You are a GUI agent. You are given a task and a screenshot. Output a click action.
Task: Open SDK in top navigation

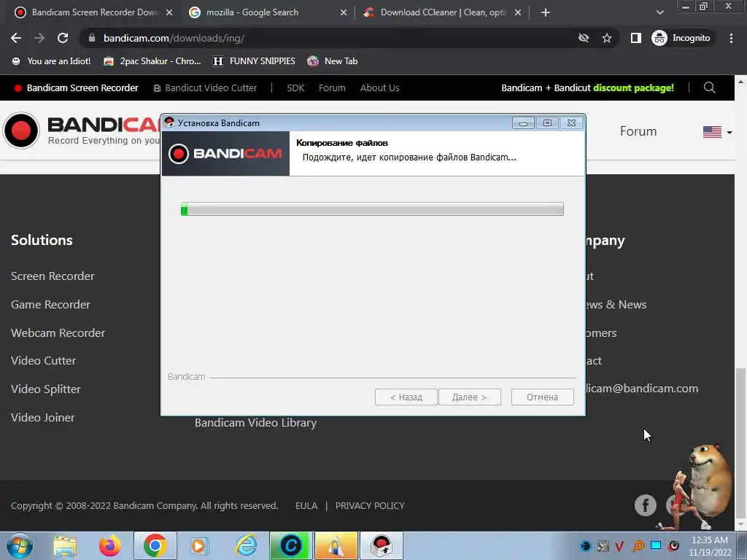coord(295,87)
